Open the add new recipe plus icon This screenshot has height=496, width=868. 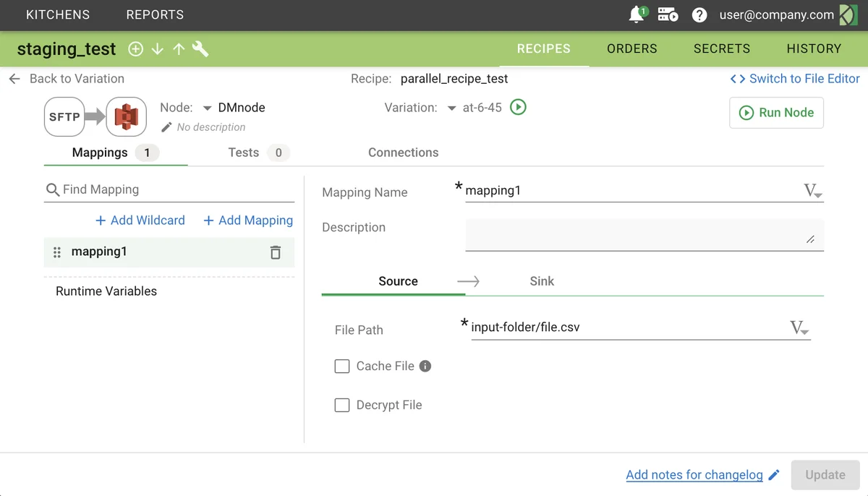coord(135,48)
